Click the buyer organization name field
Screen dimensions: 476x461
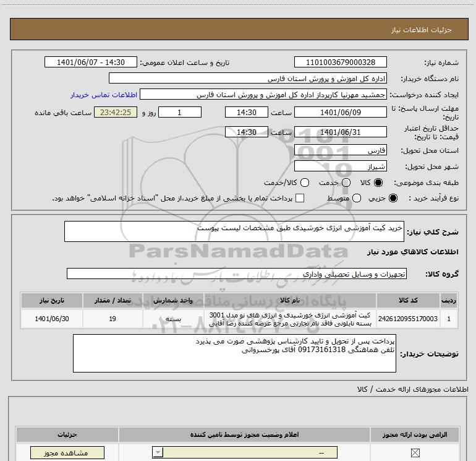coord(248,79)
